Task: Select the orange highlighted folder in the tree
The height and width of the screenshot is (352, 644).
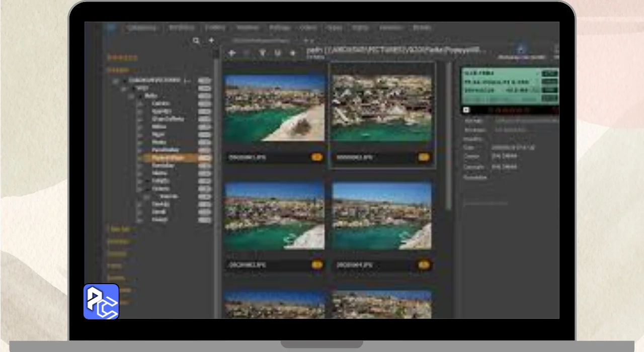Action: tap(168, 157)
